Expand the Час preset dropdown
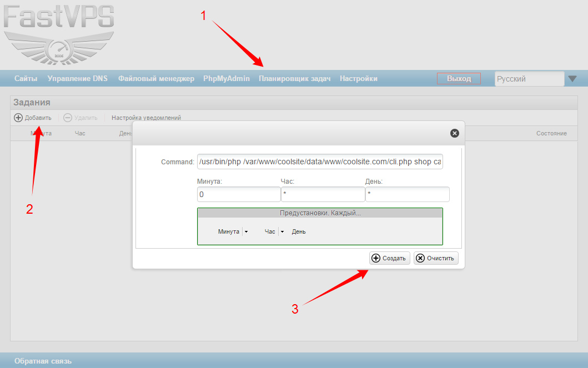Viewport: 588px width, 368px height. pyautogui.click(x=282, y=232)
